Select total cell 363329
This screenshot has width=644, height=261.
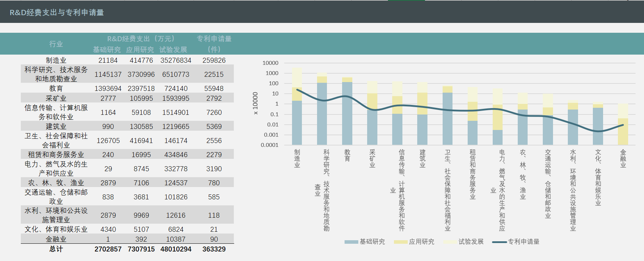(x=214, y=249)
